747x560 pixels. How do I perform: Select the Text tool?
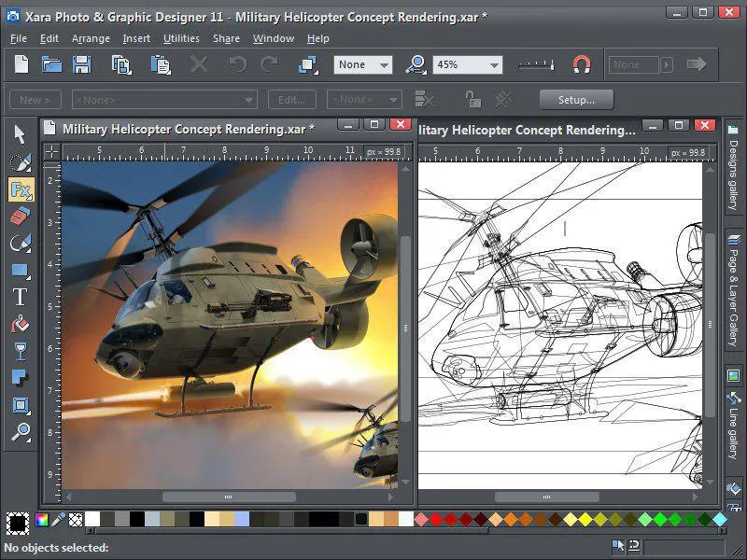click(x=20, y=297)
